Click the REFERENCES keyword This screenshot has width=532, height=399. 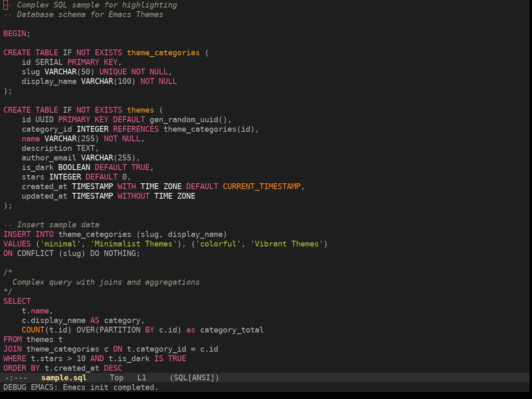[x=136, y=129]
